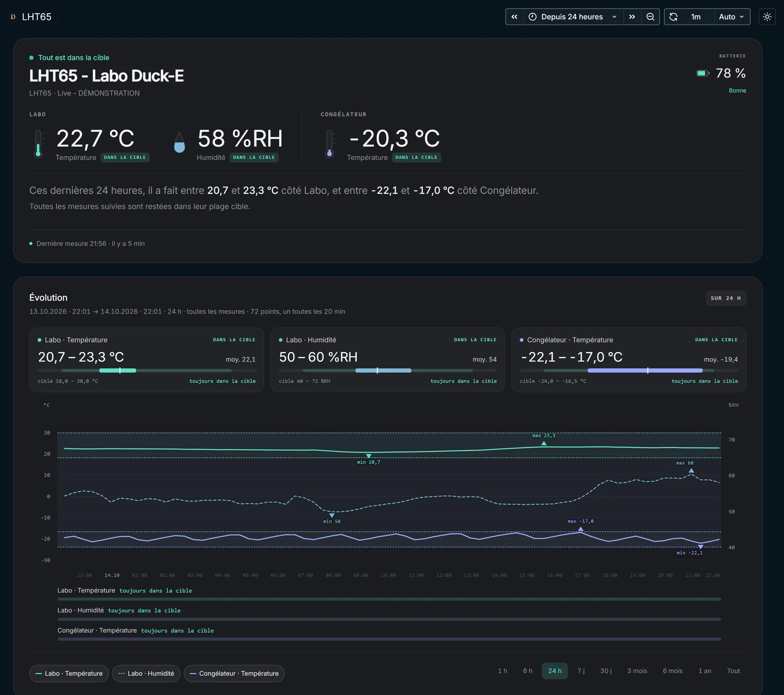Click the 58 %RH humidity value
Screen dimensions: 784x695
[240, 139]
